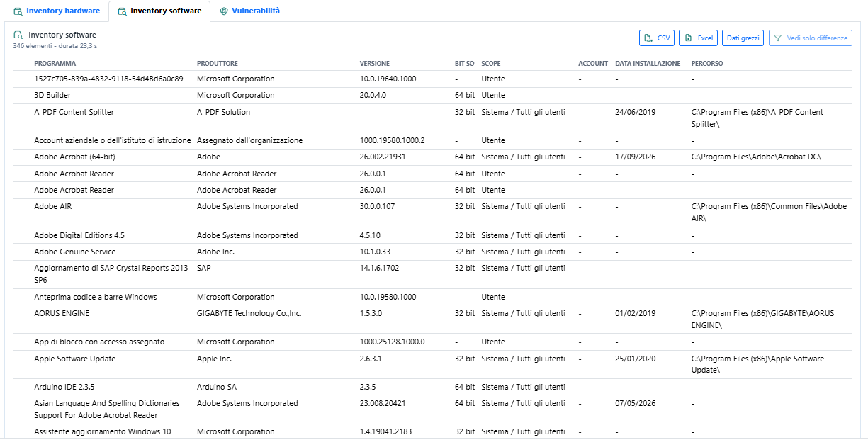Click the A-PDF Solution producer cell
Viewport: 868px width, 440px height.
pos(223,112)
